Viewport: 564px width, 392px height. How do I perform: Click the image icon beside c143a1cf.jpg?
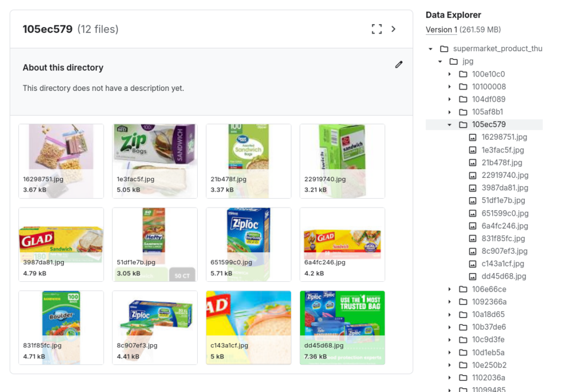(x=472, y=264)
